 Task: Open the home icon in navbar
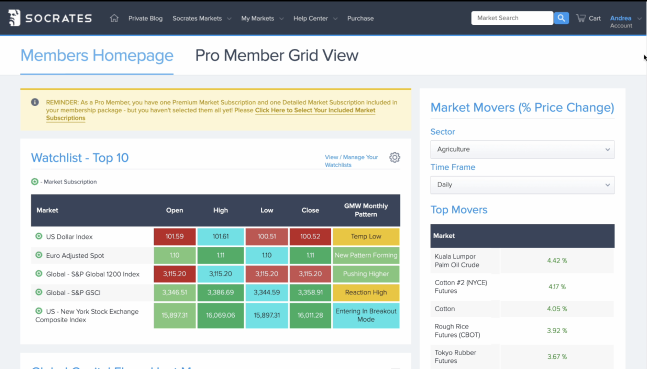coord(114,18)
